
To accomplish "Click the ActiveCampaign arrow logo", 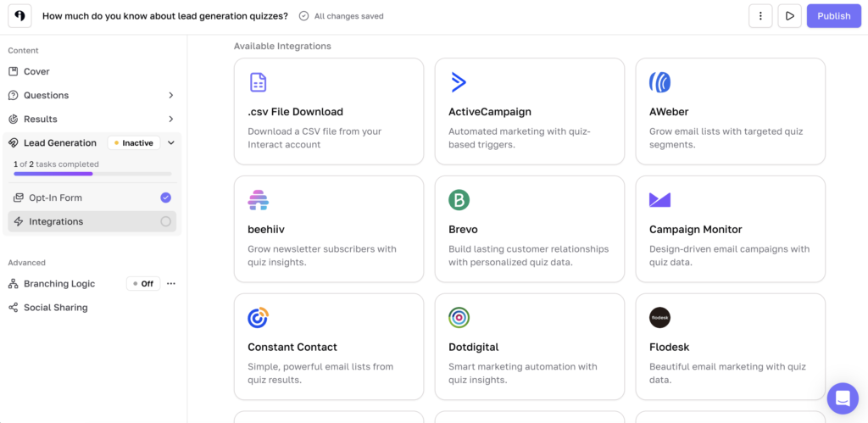I will (459, 82).
